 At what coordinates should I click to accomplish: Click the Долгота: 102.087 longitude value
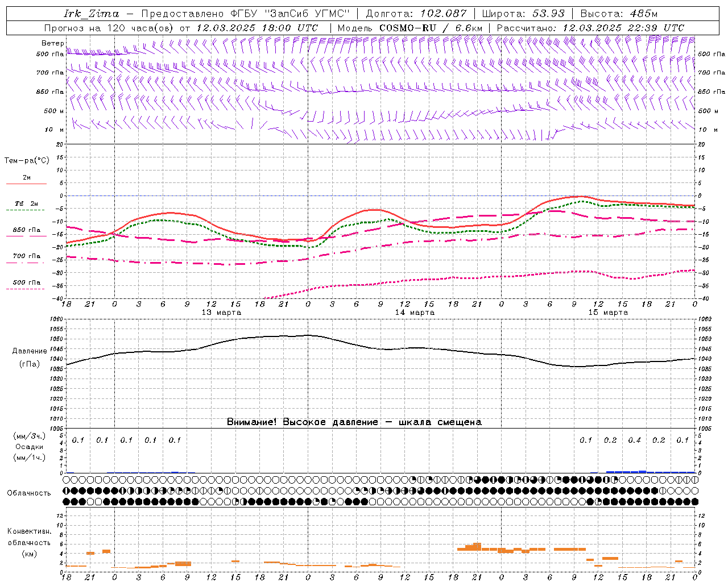(x=416, y=14)
